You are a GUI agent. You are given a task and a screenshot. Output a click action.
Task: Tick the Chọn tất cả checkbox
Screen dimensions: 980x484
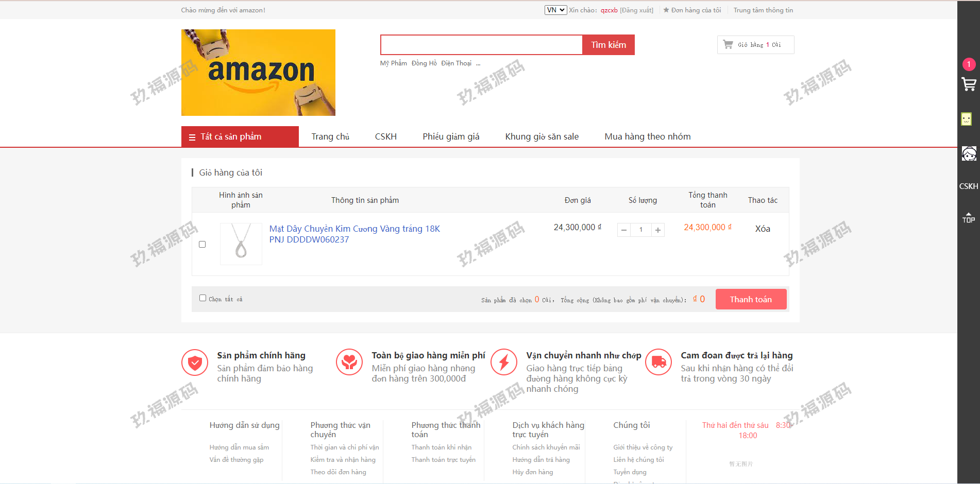pyautogui.click(x=203, y=298)
